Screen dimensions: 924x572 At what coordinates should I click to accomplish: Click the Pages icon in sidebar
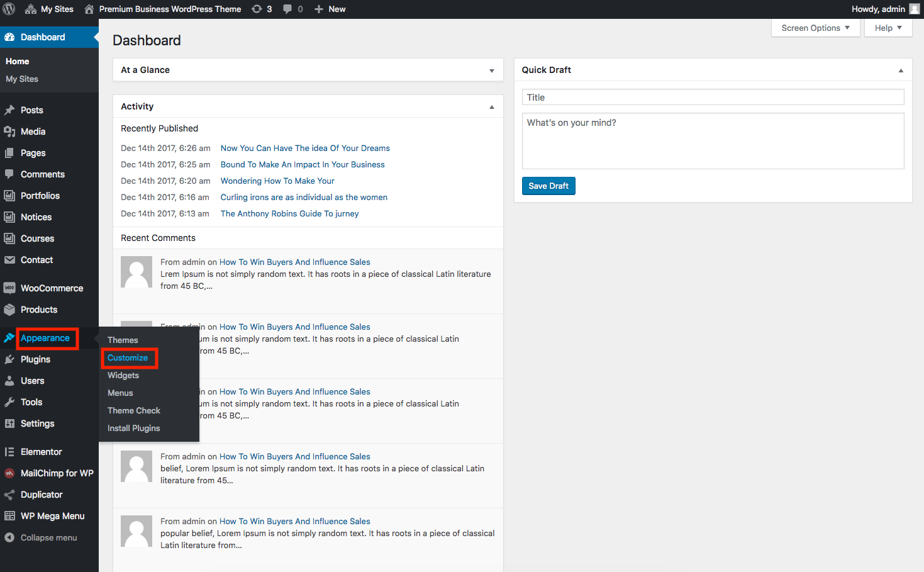tap(9, 153)
